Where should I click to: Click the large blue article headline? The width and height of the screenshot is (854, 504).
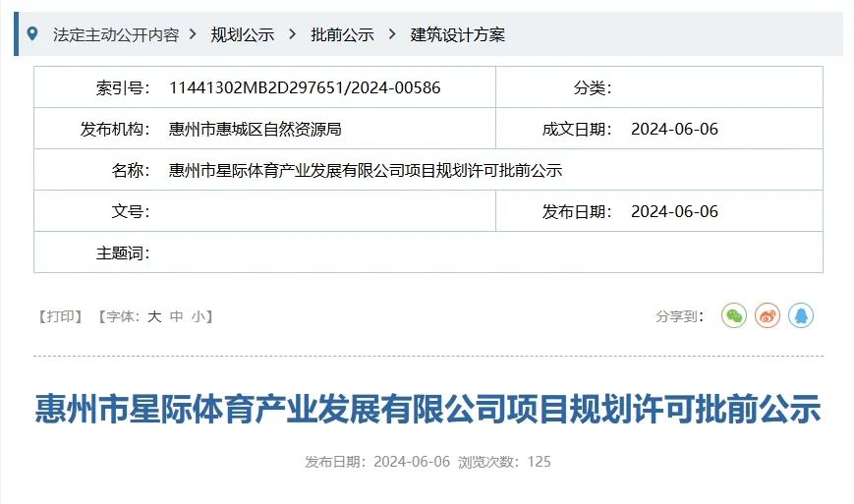[427, 409]
